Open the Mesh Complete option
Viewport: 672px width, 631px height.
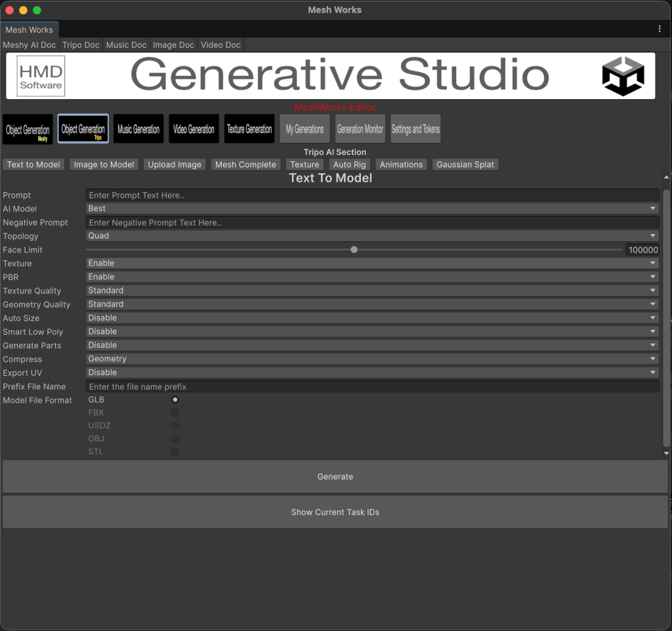(x=245, y=165)
